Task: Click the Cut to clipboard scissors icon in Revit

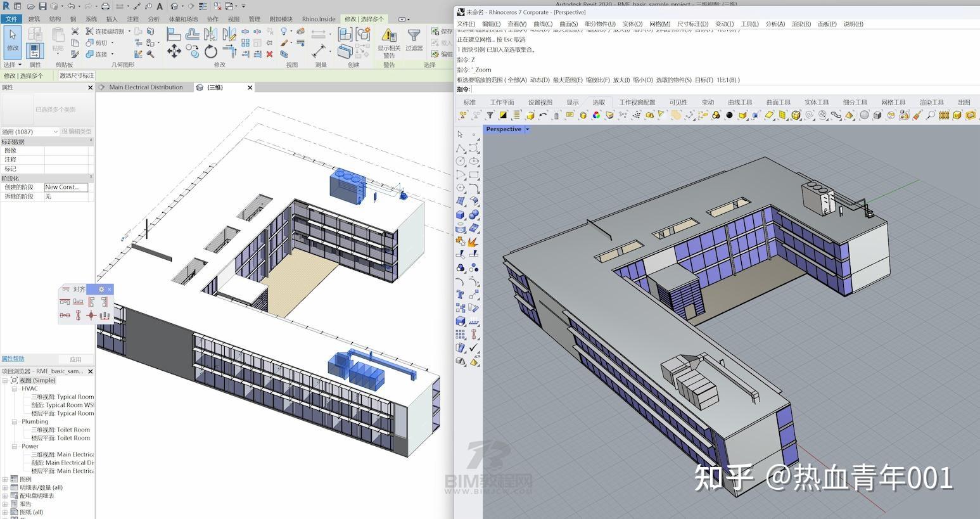Action: click(75, 32)
